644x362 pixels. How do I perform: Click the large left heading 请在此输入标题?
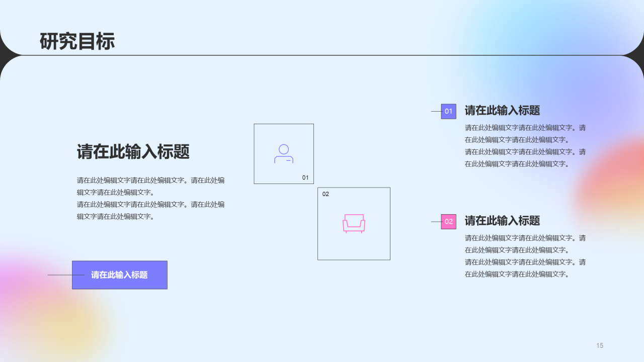point(133,151)
